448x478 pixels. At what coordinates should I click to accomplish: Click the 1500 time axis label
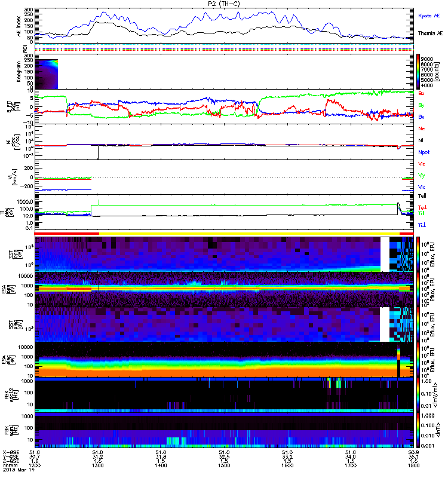point(224,465)
